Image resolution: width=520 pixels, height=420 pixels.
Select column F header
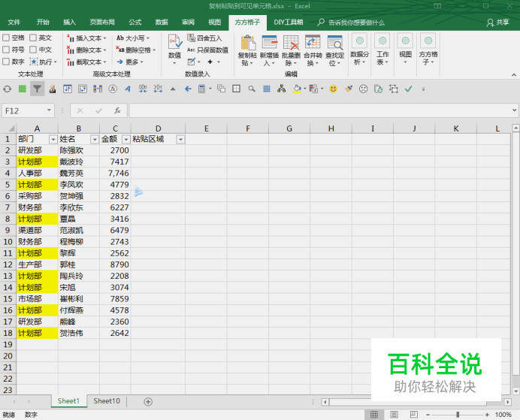pos(248,128)
